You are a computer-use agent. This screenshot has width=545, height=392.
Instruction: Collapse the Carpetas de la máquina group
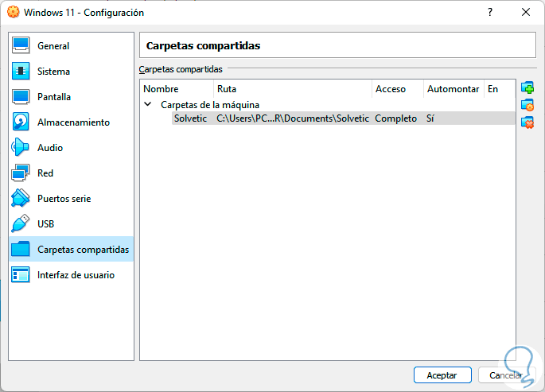click(148, 104)
